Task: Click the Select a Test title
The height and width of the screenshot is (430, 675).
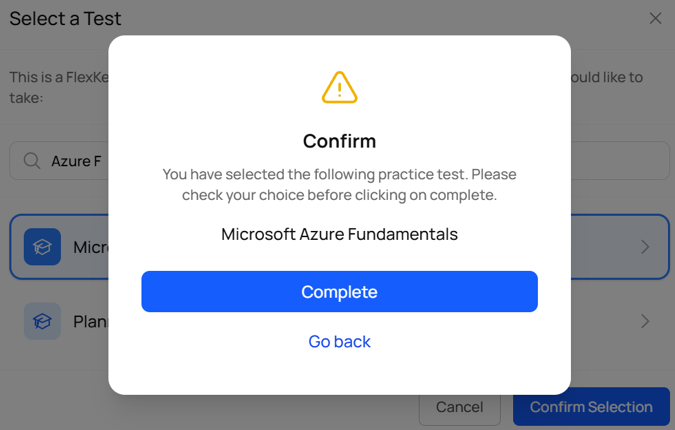Action: tap(66, 18)
